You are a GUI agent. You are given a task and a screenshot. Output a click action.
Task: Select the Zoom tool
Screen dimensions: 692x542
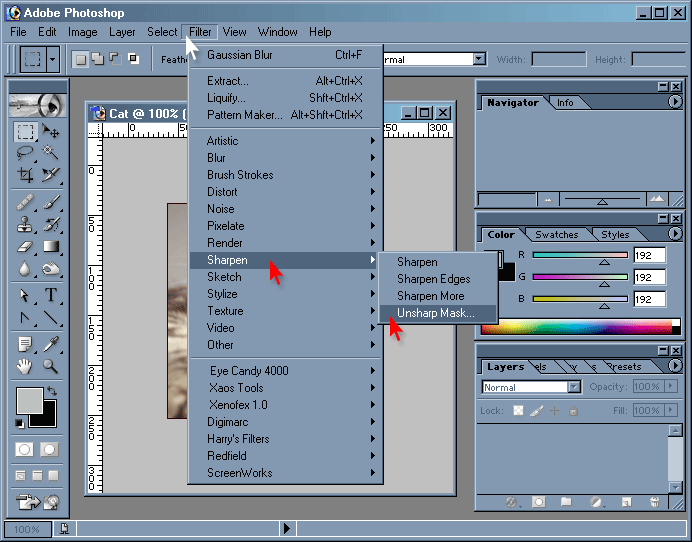coord(50,366)
